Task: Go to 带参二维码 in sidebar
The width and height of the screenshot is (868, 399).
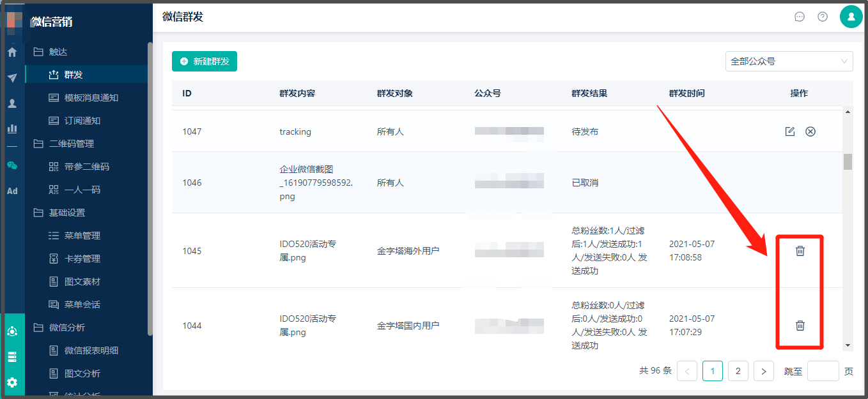Action: point(86,167)
